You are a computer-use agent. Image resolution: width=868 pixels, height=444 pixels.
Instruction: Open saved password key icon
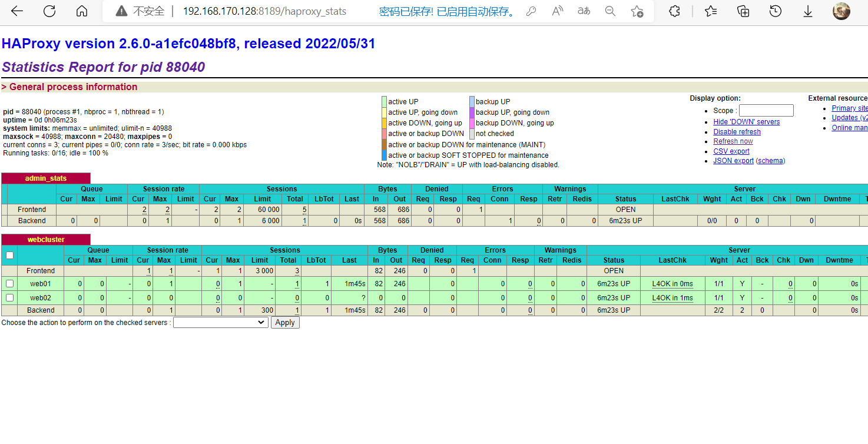(531, 11)
